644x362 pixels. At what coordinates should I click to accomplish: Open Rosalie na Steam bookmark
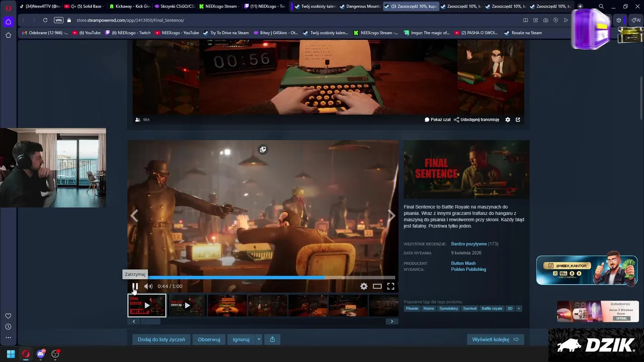pos(523,33)
